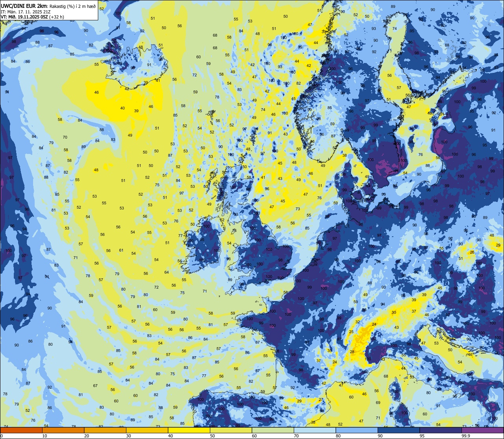Viewport: 504px width, 439px height.
Task: Click the pale green 60–70 legend swatch
Action: tap(273, 430)
